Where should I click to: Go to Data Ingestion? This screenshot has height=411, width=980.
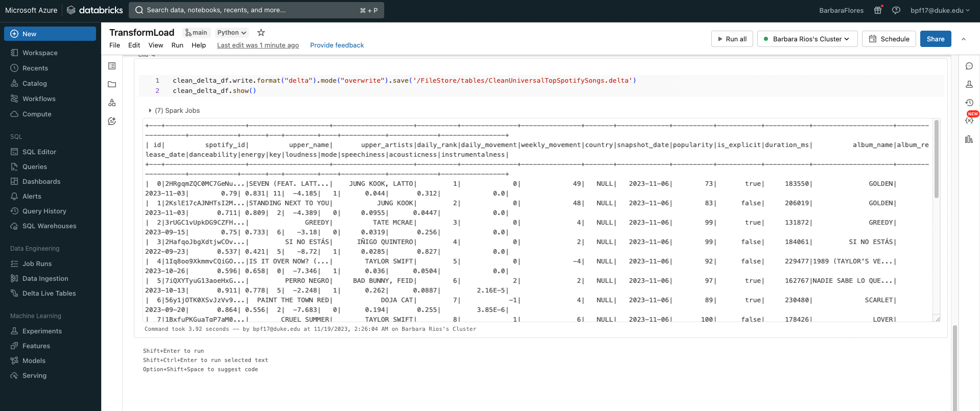click(45, 278)
